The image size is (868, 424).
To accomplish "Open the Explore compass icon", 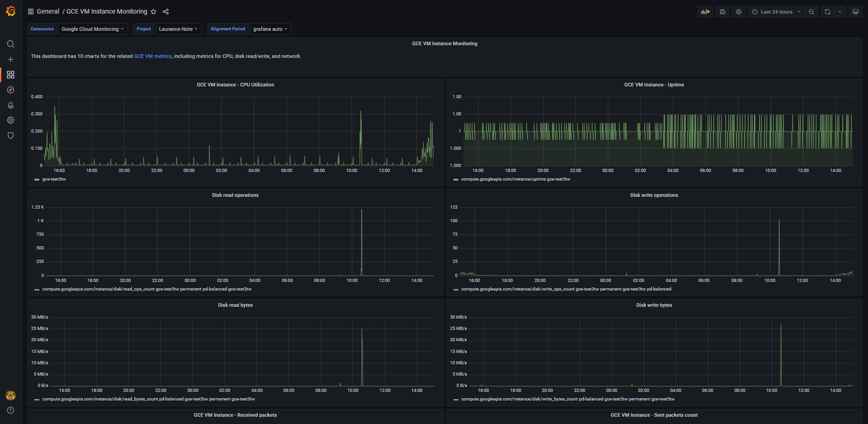I will click(x=10, y=90).
